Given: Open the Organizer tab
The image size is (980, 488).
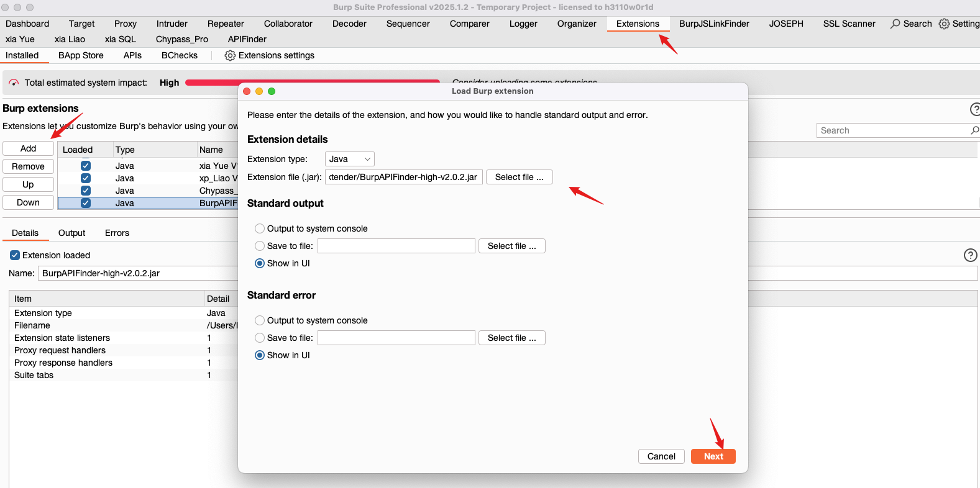Looking at the screenshot, I should (x=577, y=24).
